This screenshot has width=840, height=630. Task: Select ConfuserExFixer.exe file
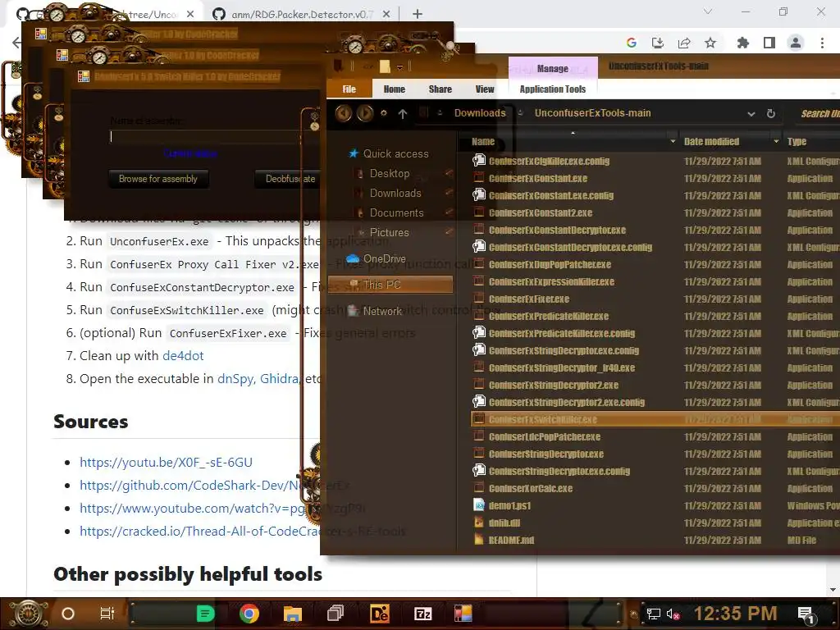point(529,299)
